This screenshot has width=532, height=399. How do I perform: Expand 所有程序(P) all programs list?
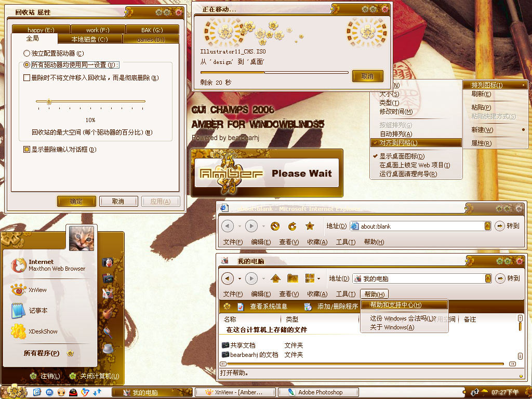(48, 353)
